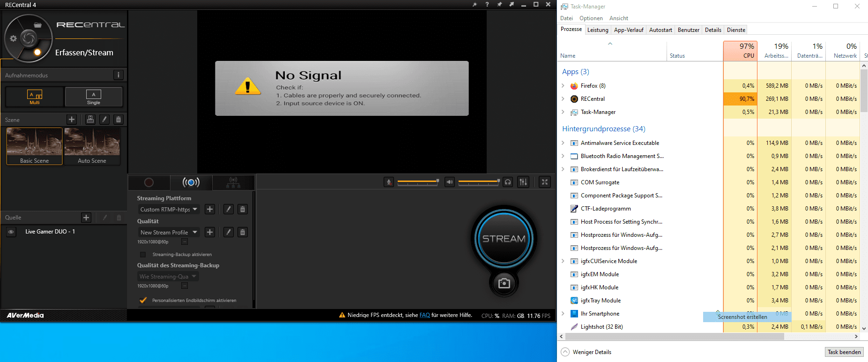Select the Basic Scene thumbnail
The width and height of the screenshot is (868, 362).
coord(34,146)
